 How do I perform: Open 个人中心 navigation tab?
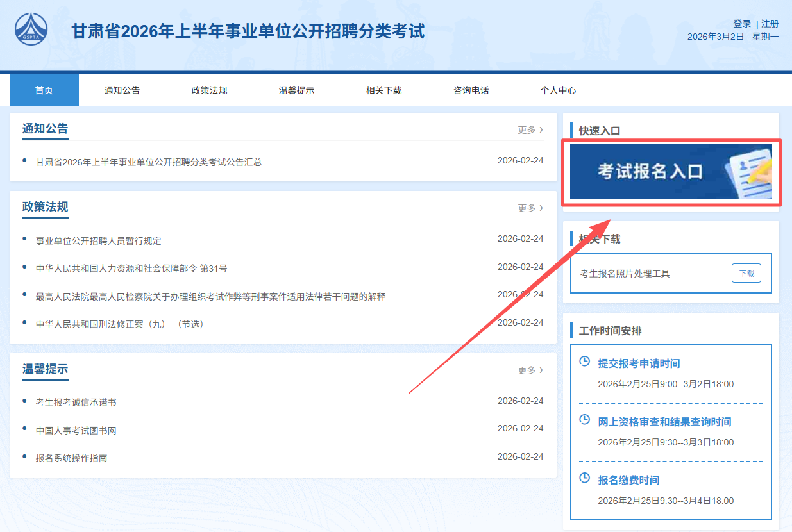tap(558, 90)
